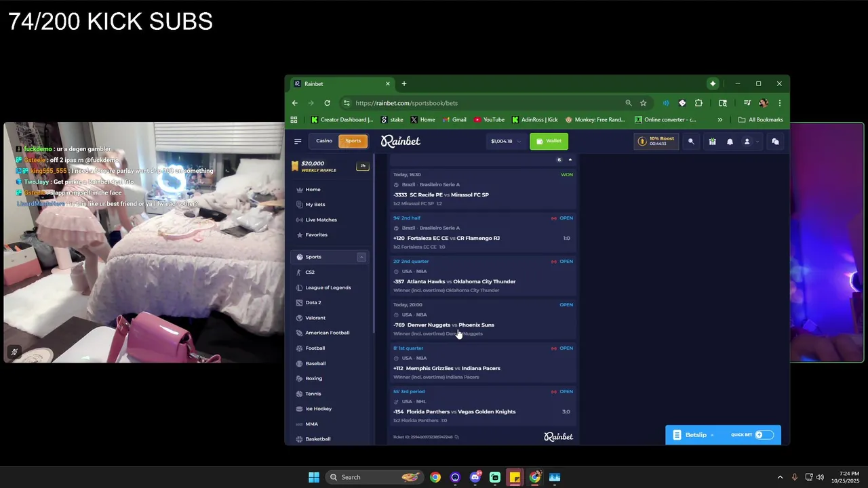Switch to the Sports tab

click(353, 141)
